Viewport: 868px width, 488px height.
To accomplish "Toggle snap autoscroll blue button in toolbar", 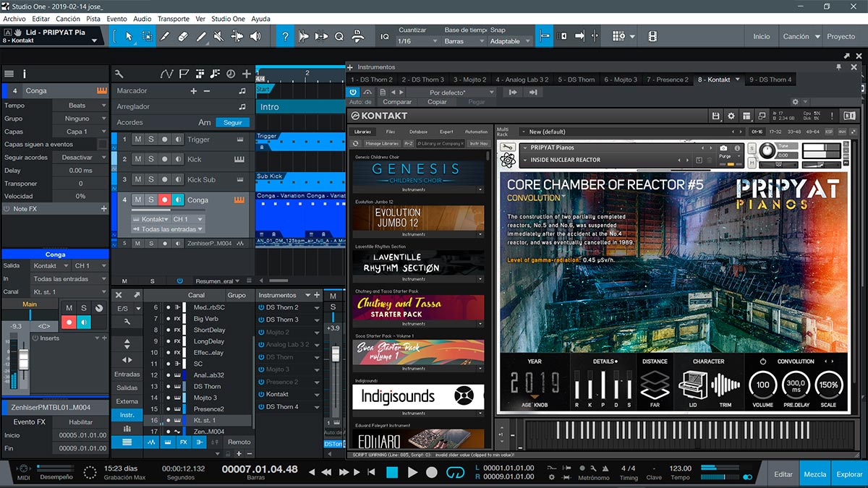I will (545, 36).
